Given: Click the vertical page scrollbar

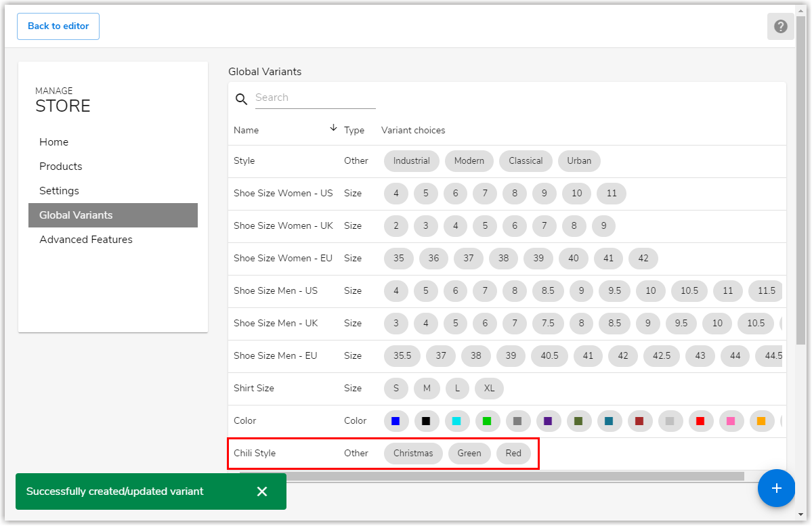Looking at the screenshot, I should (x=801, y=179).
